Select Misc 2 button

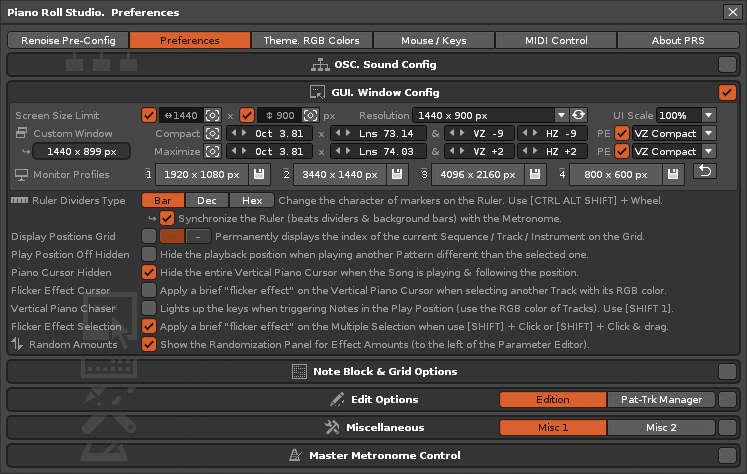(x=661, y=428)
